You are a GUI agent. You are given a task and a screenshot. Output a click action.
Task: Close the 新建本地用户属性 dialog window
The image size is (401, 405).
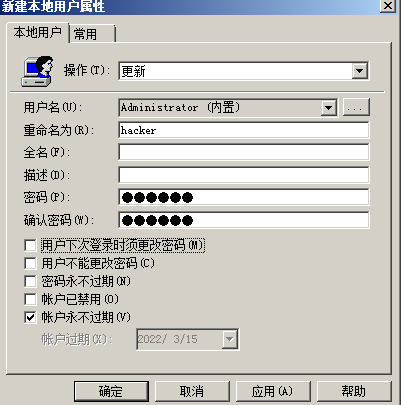(388, 6)
